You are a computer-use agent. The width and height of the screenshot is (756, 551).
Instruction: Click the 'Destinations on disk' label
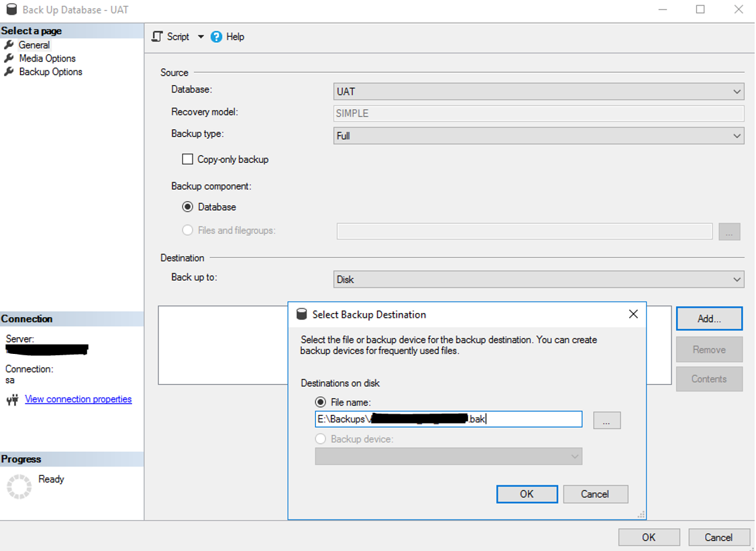[340, 383]
